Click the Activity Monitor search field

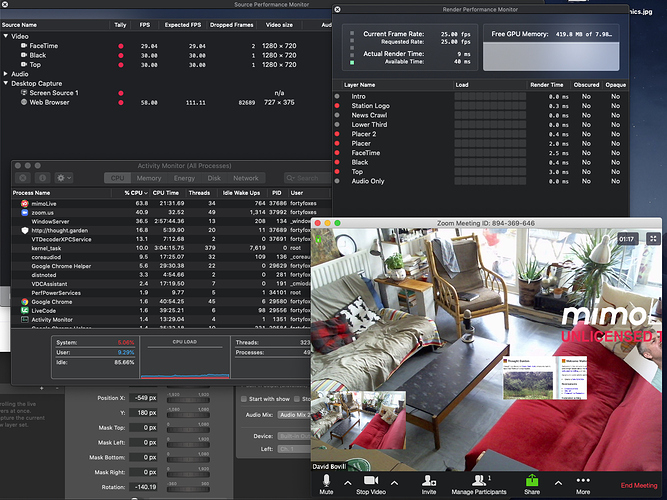[307, 178]
